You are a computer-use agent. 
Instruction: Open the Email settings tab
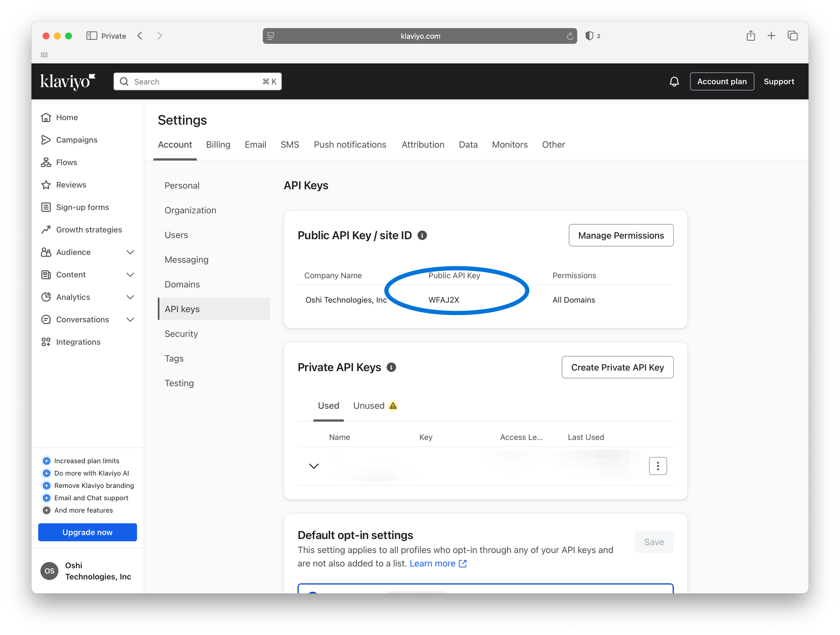tap(255, 144)
